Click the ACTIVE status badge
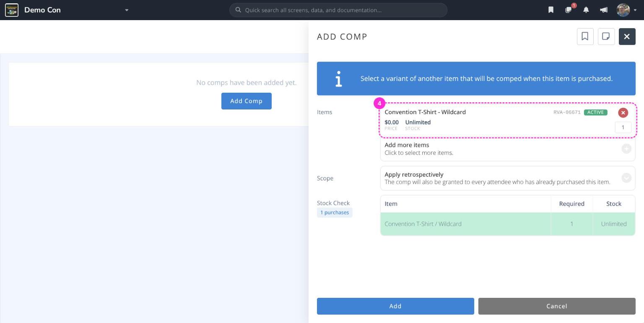 (x=595, y=112)
